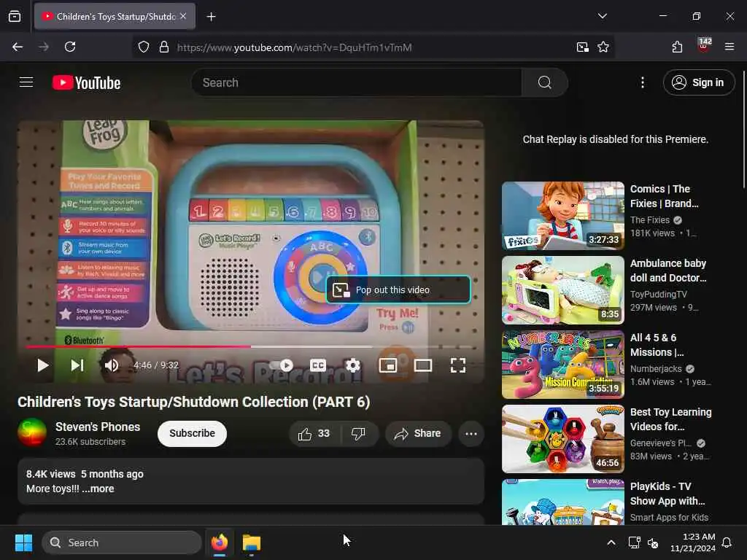This screenshot has height=560, width=747.
Task: Like the video with 33 likes
Action: tap(314, 433)
